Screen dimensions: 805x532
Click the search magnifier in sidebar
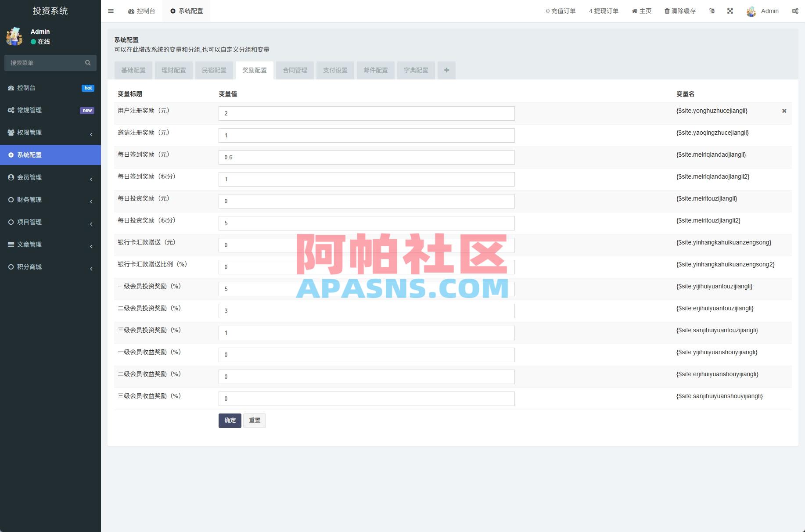pyautogui.click(x=87, y=63)
